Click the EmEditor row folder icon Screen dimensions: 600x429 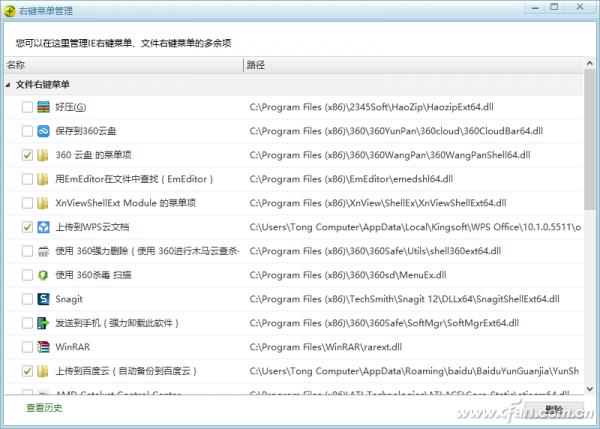(43, 179)
